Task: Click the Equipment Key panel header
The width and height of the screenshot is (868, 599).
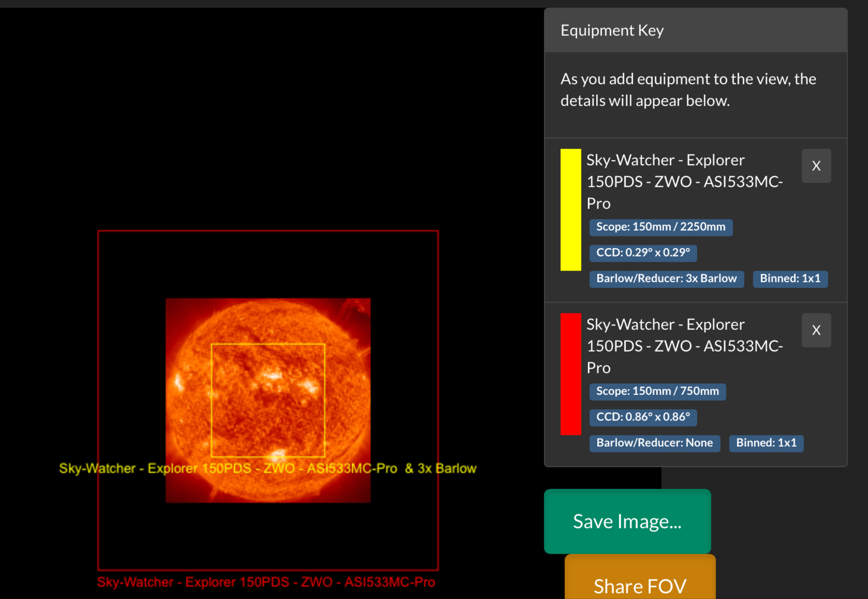Action: 696,30
